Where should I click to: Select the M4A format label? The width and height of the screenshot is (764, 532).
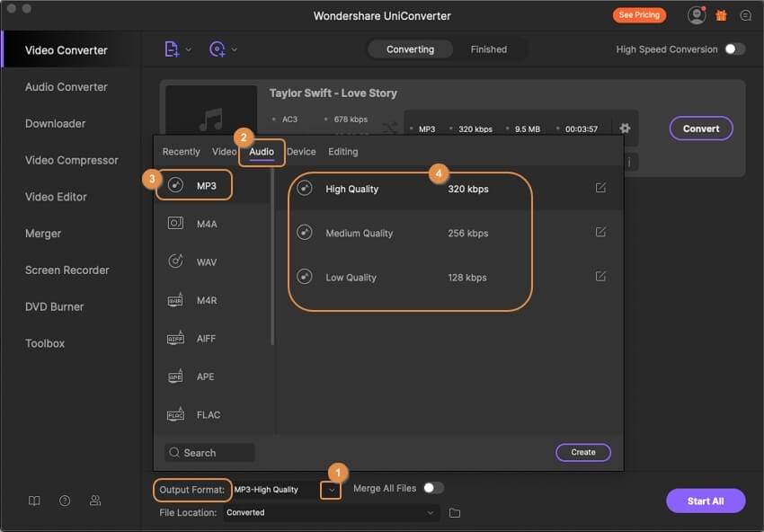tap(207, 224)
